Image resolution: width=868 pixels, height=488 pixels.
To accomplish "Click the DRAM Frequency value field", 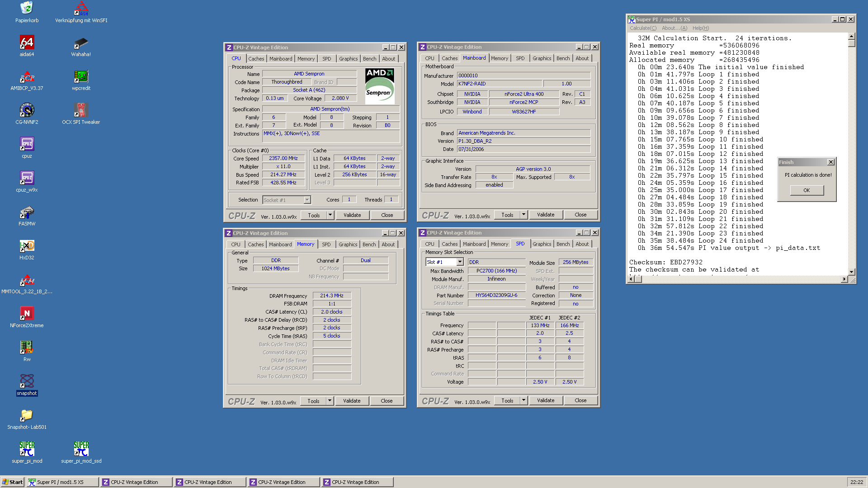I will coord(332,296).
